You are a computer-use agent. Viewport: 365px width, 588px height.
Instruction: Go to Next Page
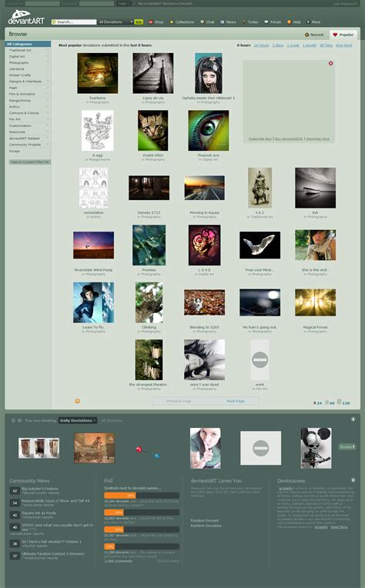[x=235, y=401]
